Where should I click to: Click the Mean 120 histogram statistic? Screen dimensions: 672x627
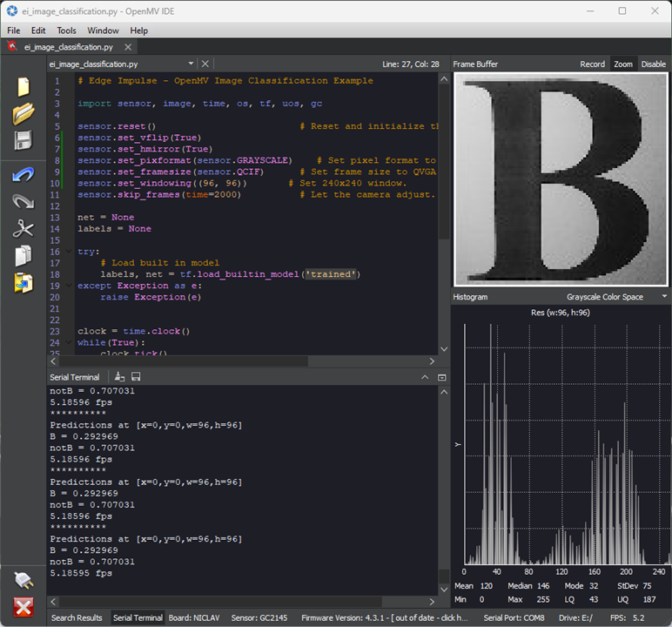click(x=474, y=586)
